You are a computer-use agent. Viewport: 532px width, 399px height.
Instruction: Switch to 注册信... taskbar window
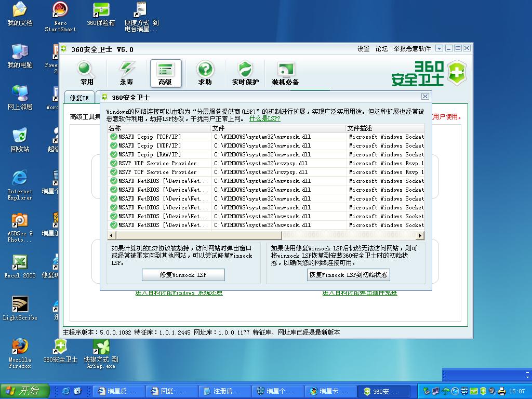coord(224,391)
